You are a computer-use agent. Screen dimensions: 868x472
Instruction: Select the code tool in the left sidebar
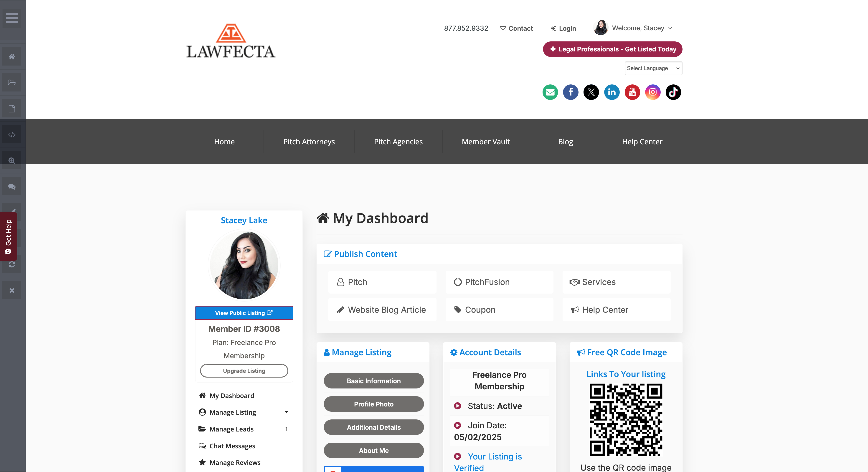tap(12, 134)
